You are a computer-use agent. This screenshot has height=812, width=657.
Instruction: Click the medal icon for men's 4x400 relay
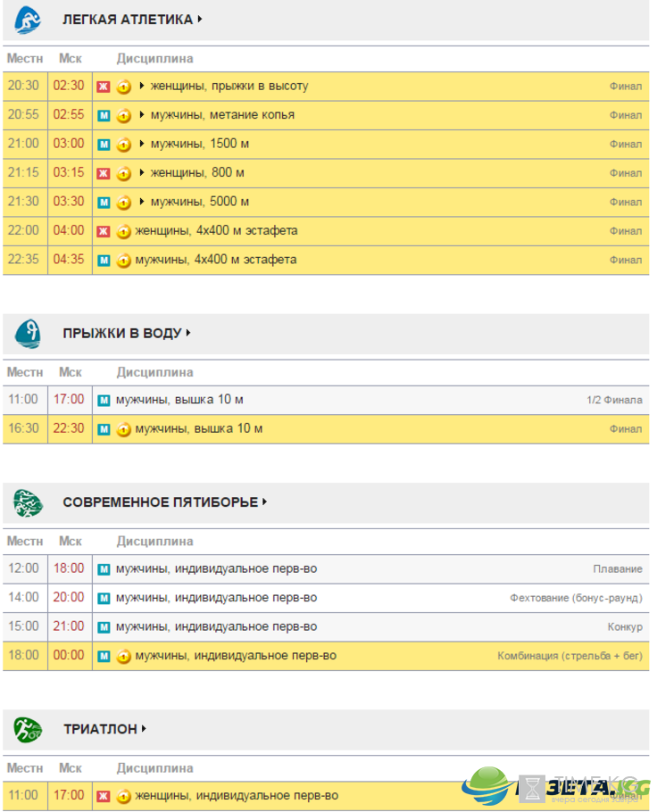click(123, 261)
